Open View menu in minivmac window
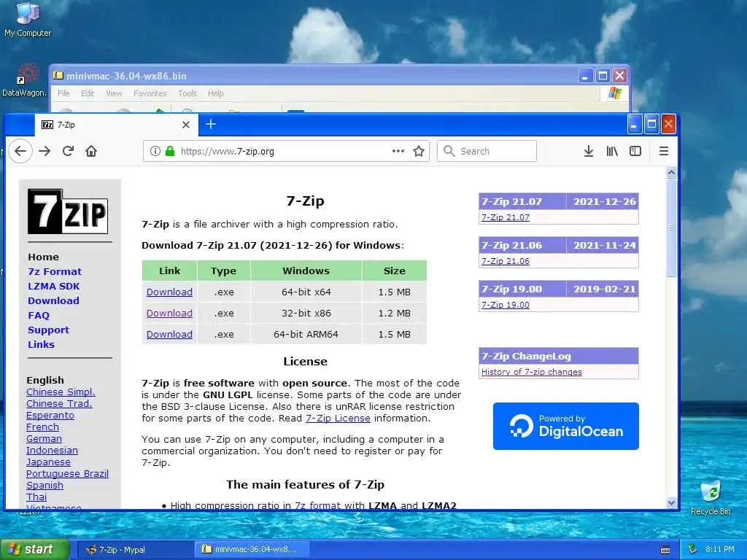The width and height of the screenshot is (747, 560). [114, 93]
